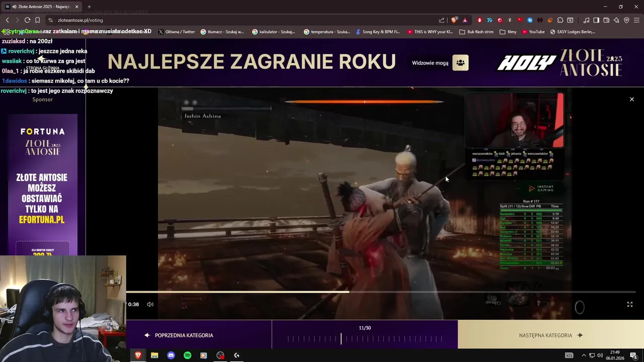The image size is (644, 362).
Task: Expand the Buk flash strim bookmark folder
Action: click(x=476, y=32)
